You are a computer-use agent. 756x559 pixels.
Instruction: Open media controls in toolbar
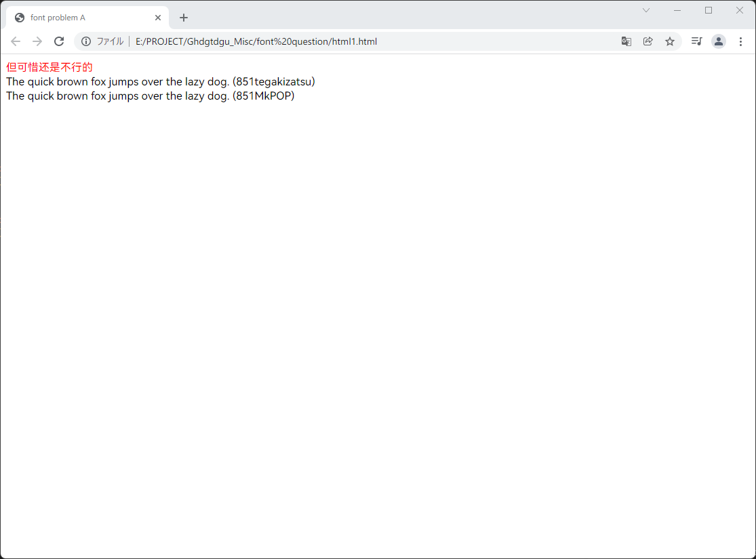[x=697, y=41]
